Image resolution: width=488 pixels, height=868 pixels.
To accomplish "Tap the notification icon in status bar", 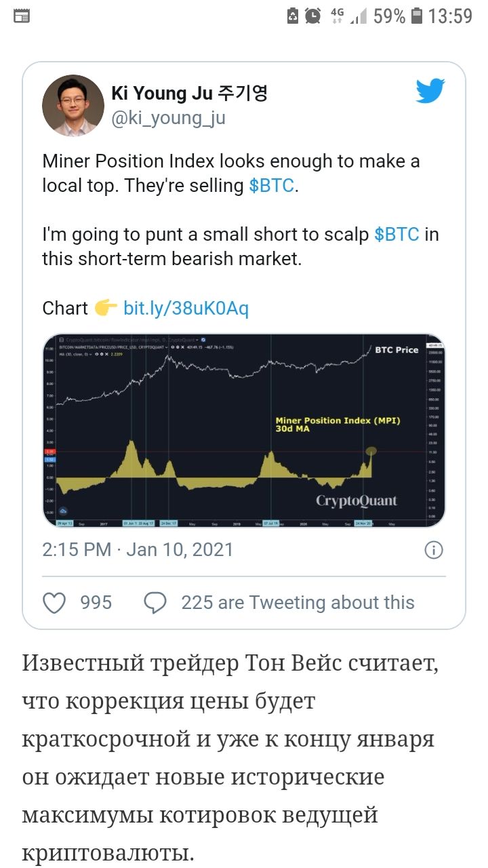I will point(22,16).
